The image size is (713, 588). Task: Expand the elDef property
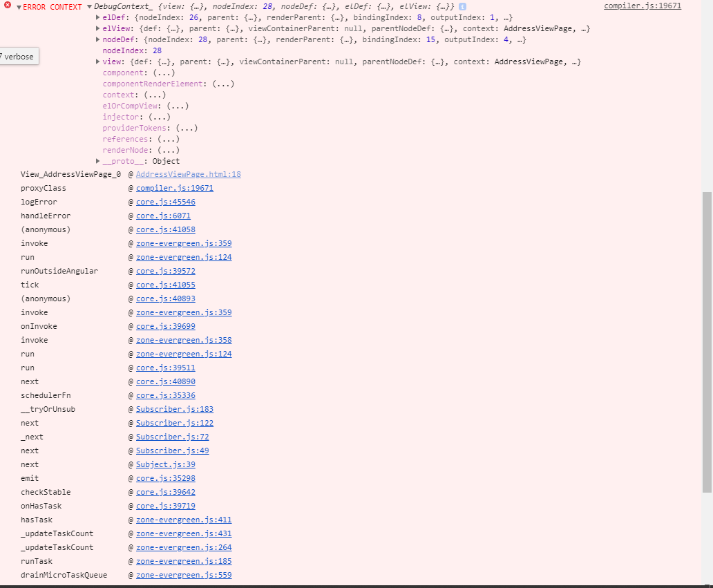pos(98,18)
